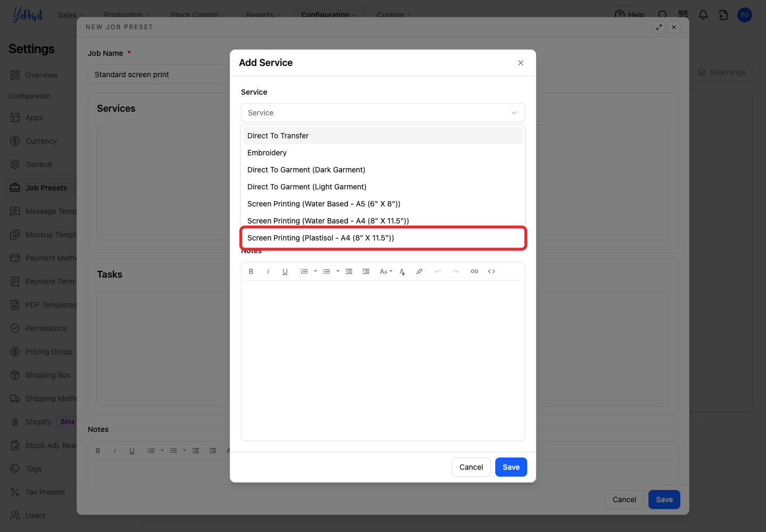The height and width of the screenshot is (532, 766).
Task: Open the Service combo box
Action: tap(383, 113)
